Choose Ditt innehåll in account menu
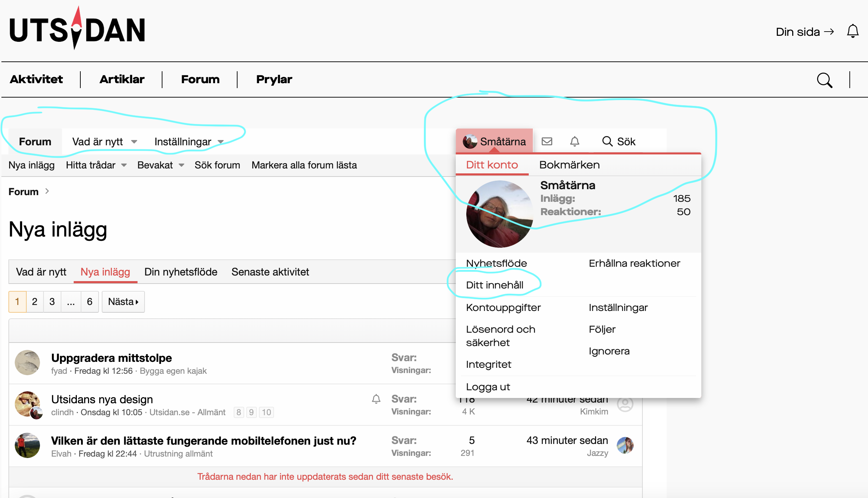The height and width of the screenshot is (498, 868). tap(494, 285)
